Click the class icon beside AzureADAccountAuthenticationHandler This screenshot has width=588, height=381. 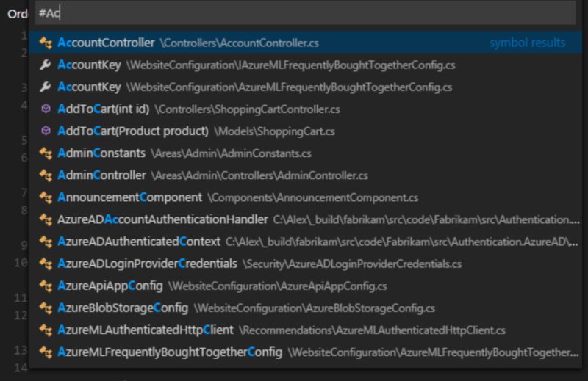coord(46,219)
